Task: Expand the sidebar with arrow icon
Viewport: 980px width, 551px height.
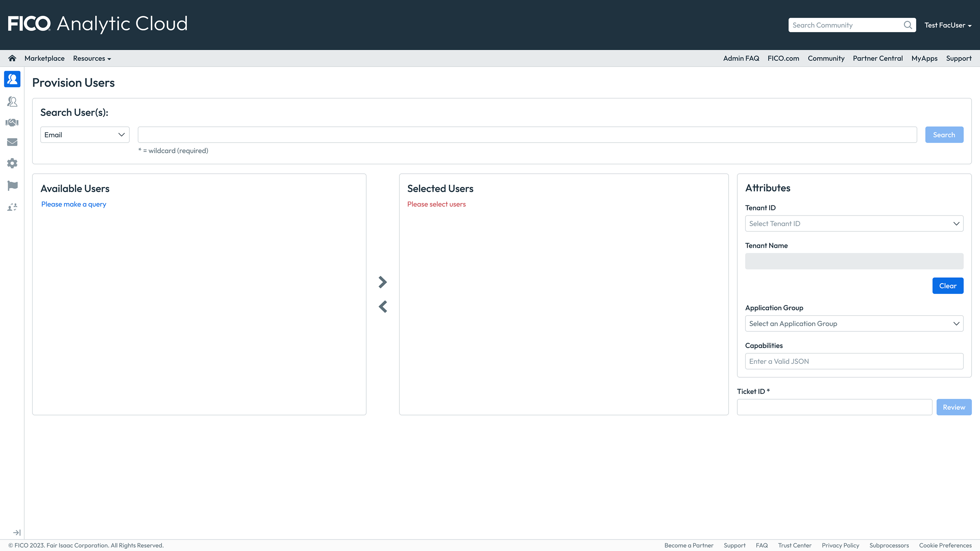Action: coord(16,533)
